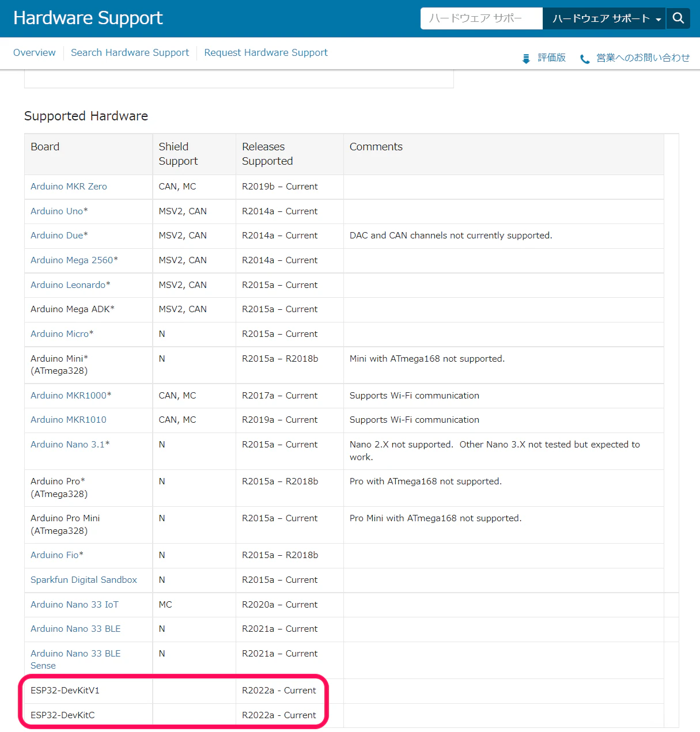Open Arduino Nano 33 BLE Sense link
Viewport: 700px width, 732px height.
(75, 659)
